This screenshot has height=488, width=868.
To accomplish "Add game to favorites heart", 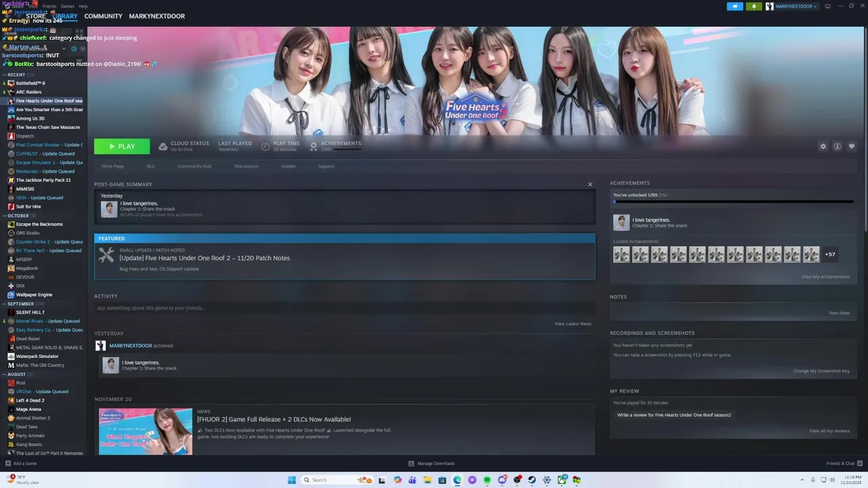I will click(x=852, y=146).
